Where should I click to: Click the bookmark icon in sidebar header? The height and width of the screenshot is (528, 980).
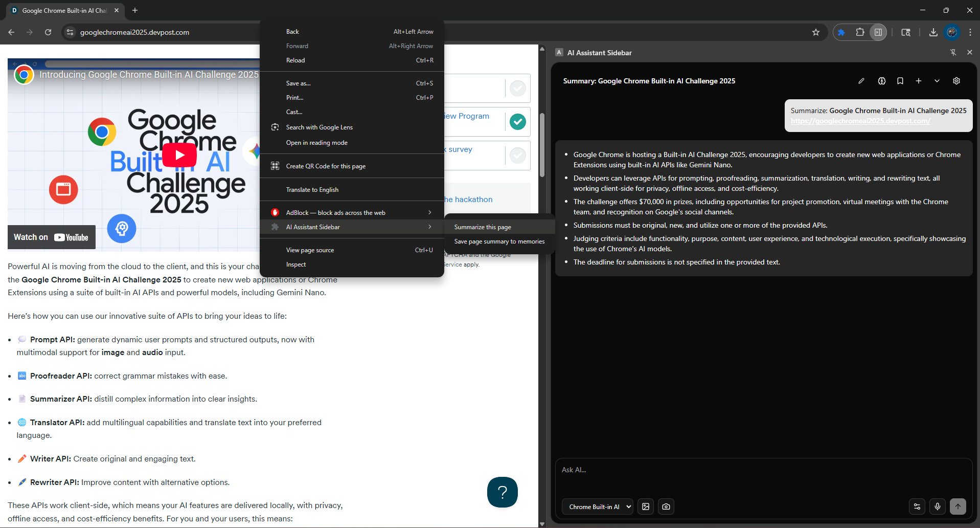[900, 81]
